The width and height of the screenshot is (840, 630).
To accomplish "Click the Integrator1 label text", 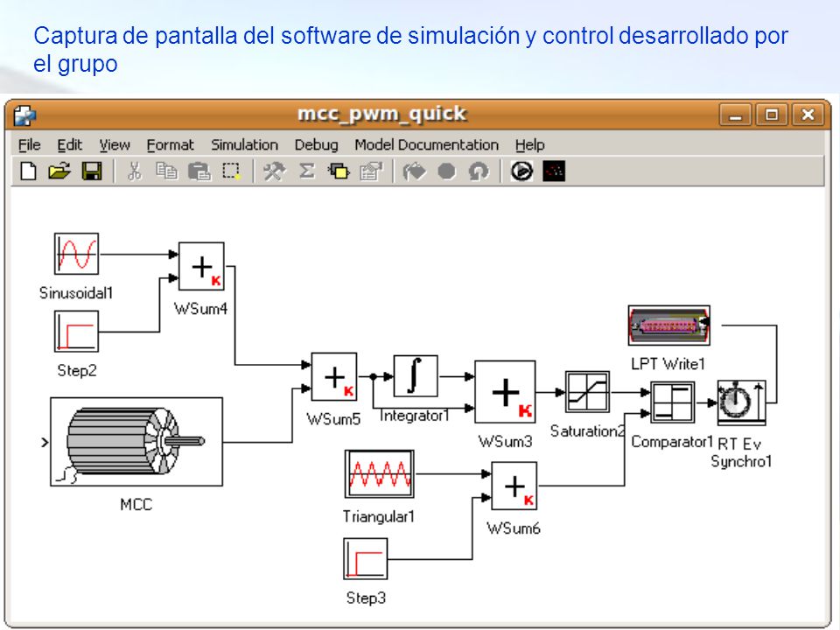I will (414, 416).
